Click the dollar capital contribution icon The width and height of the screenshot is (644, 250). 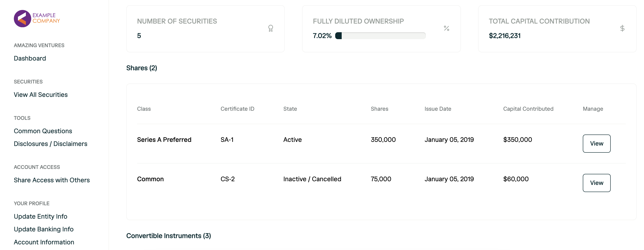click(x=622, y=28)
